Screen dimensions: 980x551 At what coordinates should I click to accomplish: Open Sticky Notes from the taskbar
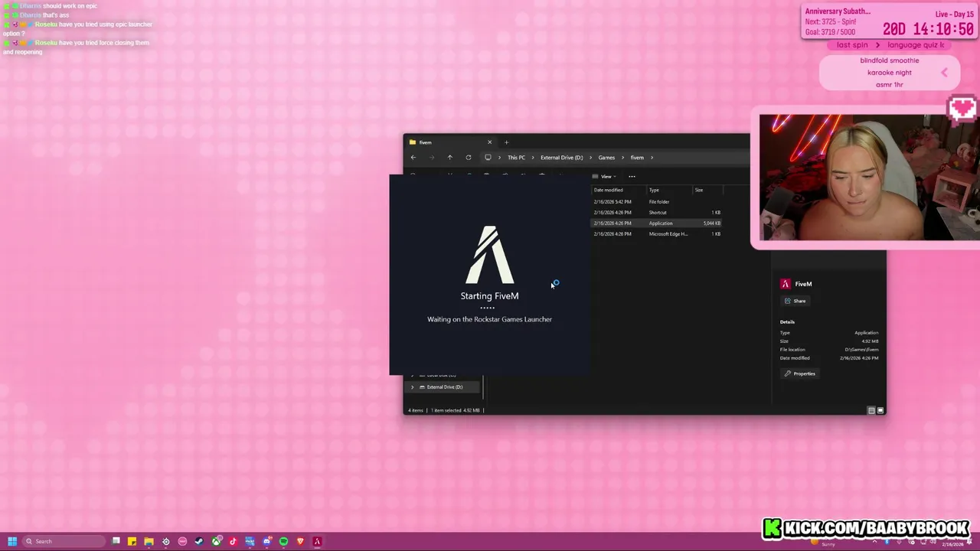coord(132,542)
